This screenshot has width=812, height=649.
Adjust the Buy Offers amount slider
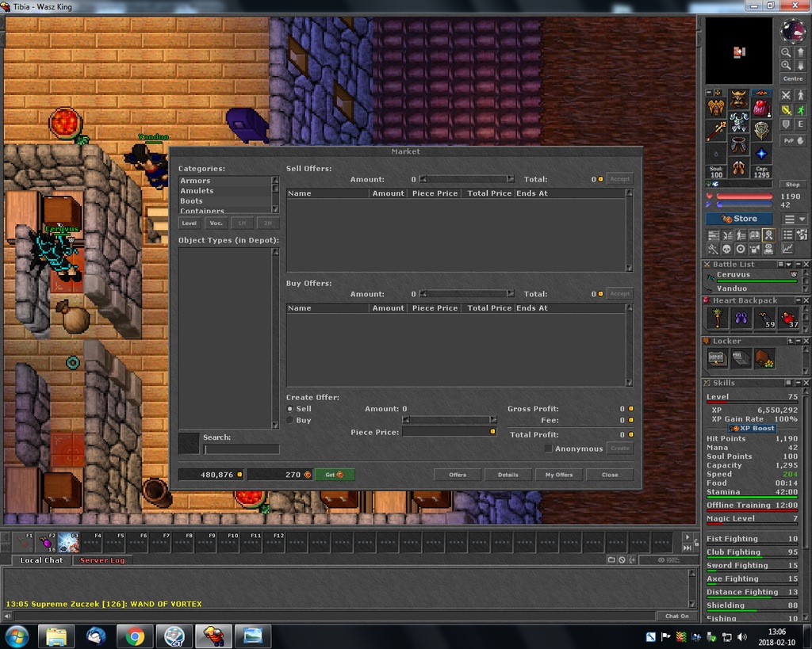466,294
